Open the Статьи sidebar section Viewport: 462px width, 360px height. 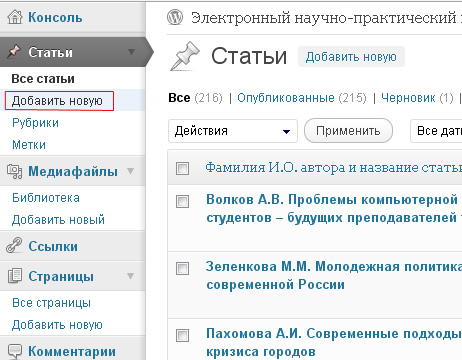[50, 52]
